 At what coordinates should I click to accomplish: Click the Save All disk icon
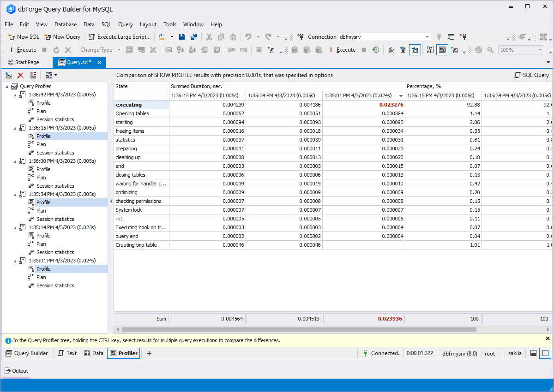click(x=194, y=37)
